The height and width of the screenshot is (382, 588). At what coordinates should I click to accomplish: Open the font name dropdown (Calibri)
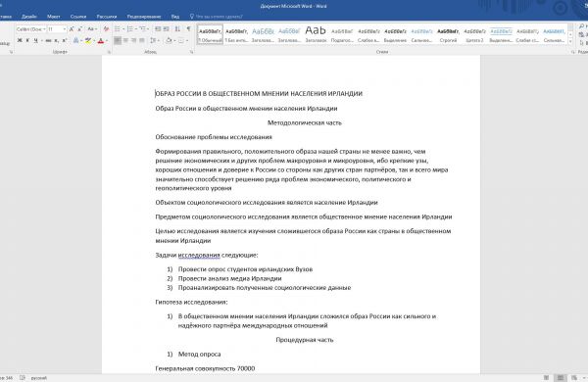click(44, 28)
